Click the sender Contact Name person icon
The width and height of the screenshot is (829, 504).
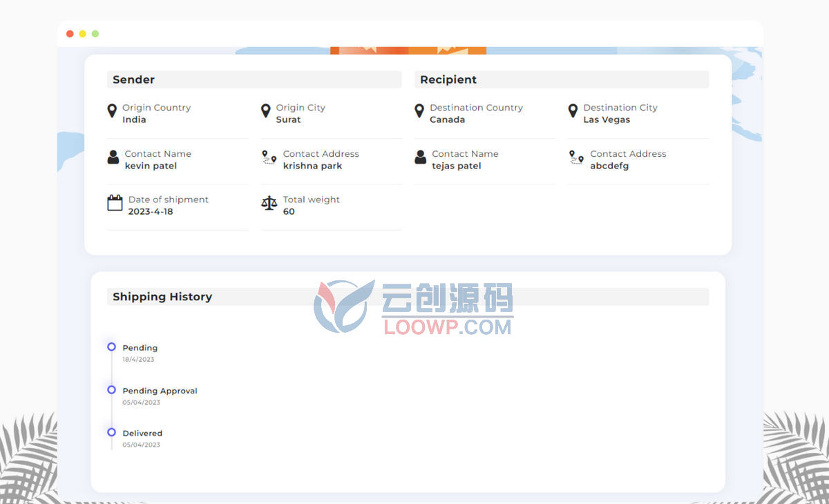tap(113, 157)
